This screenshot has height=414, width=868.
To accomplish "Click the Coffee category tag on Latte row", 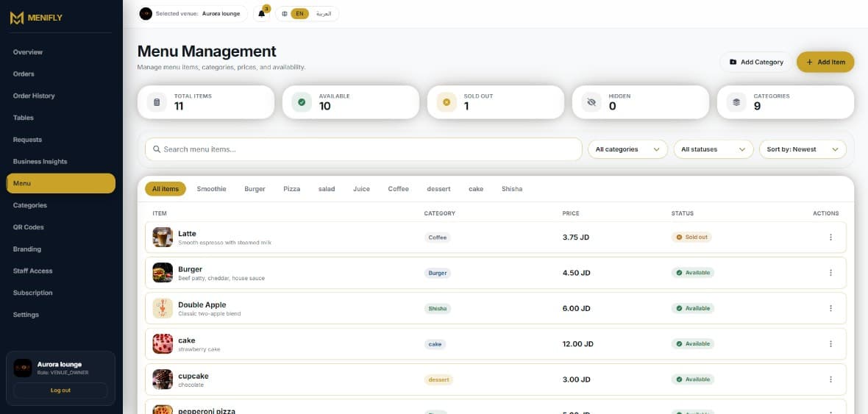I will [438, 238].
